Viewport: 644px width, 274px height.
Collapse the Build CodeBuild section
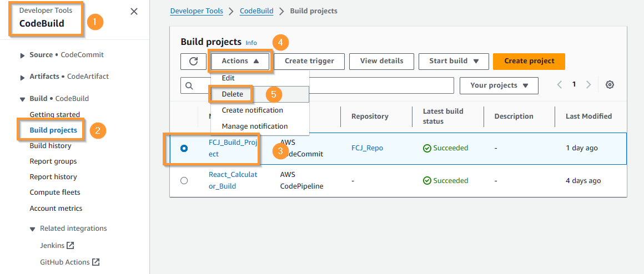click(x=23, y=99)
